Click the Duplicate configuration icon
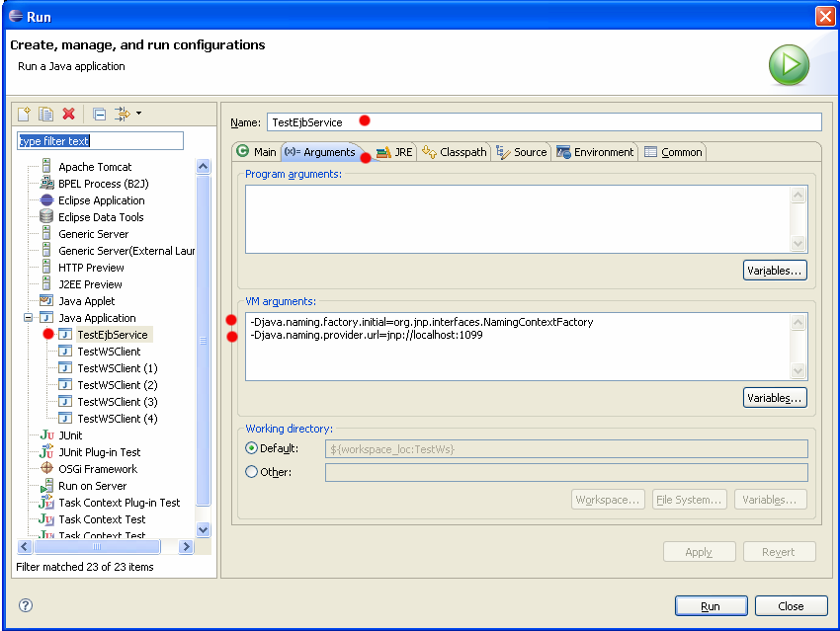Viewport: 840px width, 631px height. point(46,114)
